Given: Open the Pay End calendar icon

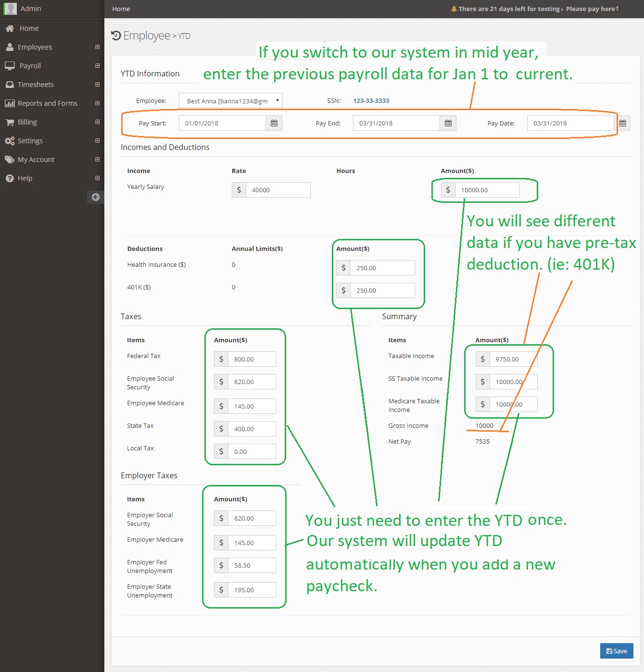Looking at the screenshot, I should 448,123.
